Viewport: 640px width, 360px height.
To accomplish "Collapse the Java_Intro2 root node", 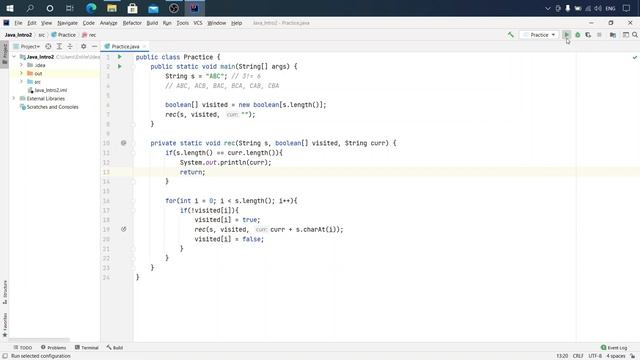I will 15,57.
